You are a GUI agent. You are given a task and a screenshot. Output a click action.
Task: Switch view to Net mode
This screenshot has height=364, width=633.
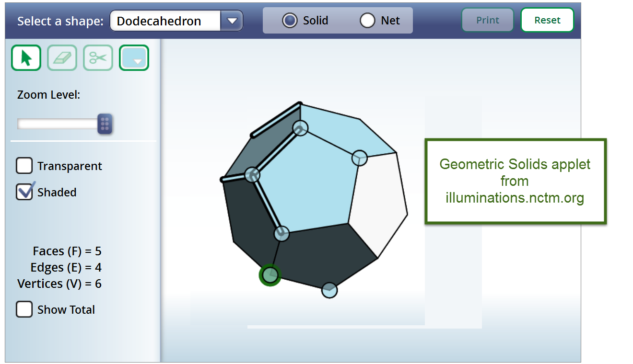pos(367,20)
